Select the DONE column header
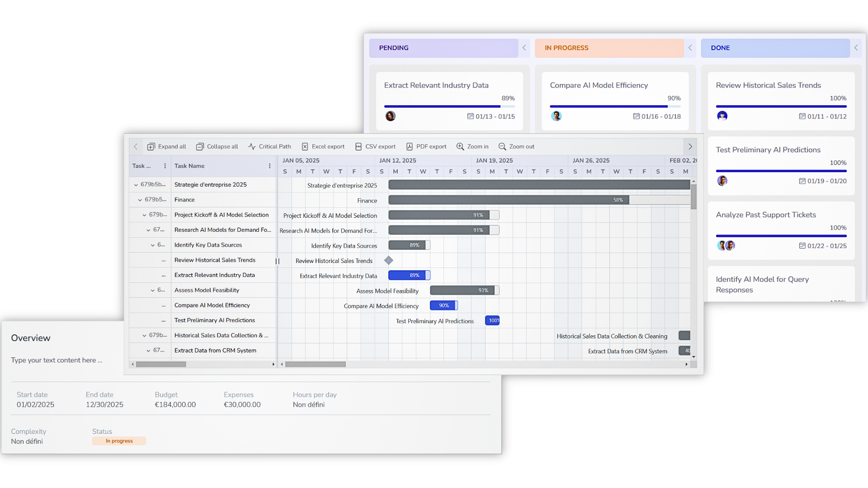Viewport: 868px width, 488px height. pos(775,48)
